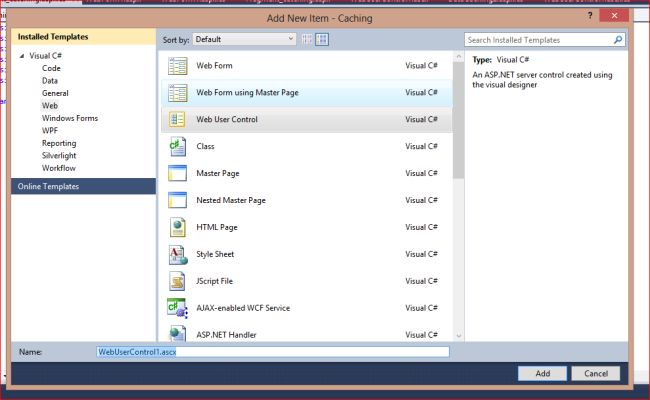
Task: Select the Data category
Action: tap(50, 81)
